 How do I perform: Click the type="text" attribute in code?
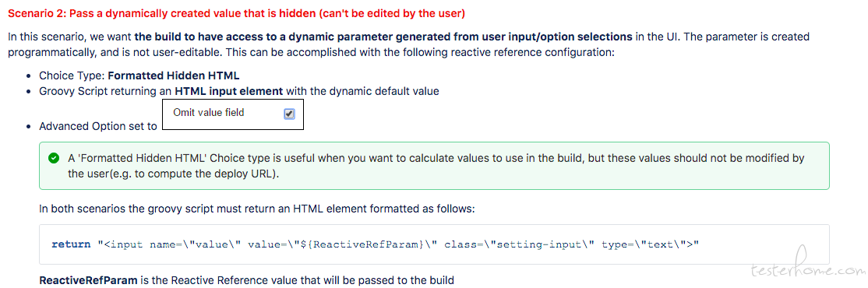click(647, 244)
